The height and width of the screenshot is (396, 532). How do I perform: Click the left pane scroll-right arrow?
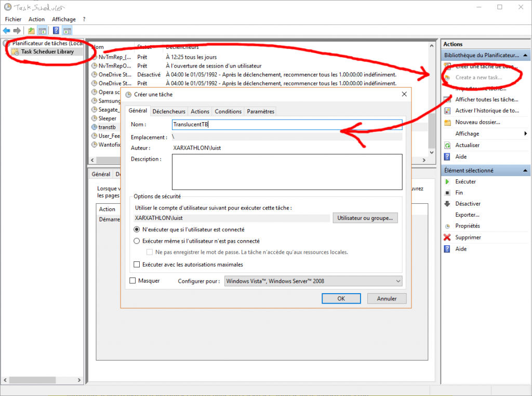tap(79, 380)
